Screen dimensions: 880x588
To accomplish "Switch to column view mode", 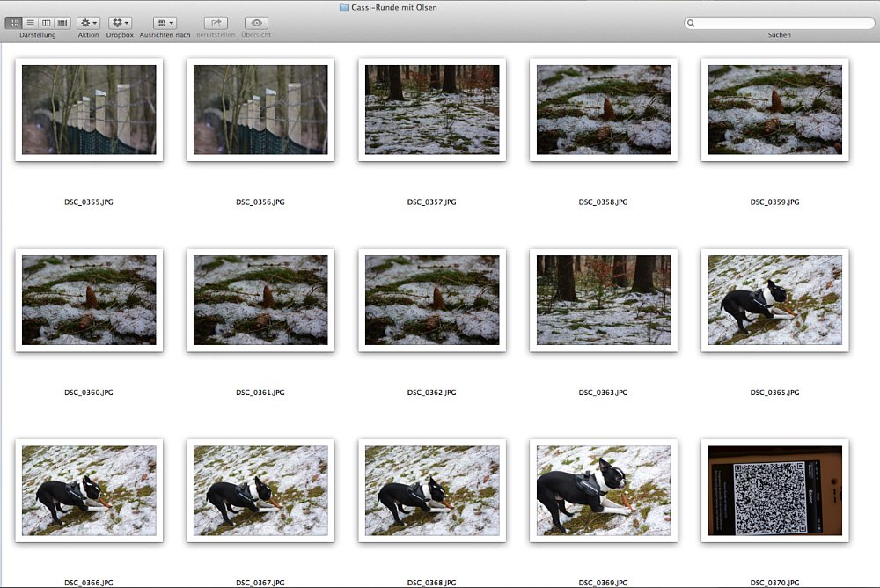I will pyautogui.click(x=46, y=23).
